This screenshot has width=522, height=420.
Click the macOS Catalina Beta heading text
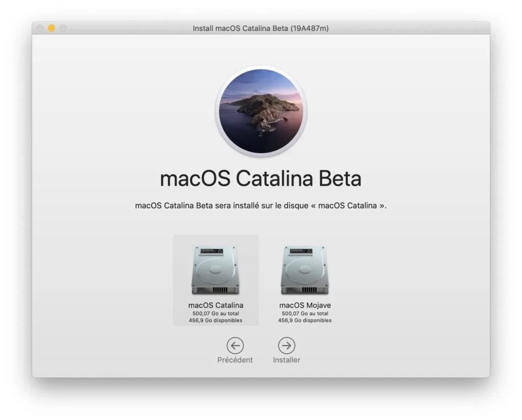(260, 178)
